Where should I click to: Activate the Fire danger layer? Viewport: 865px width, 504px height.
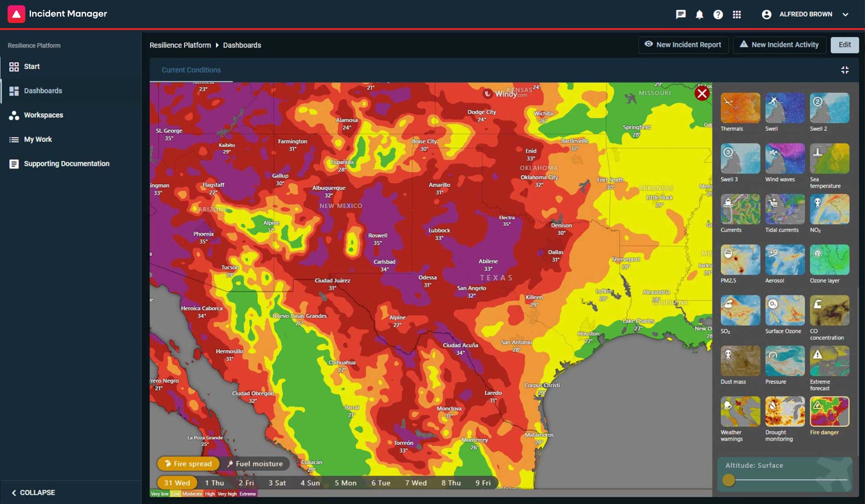(829, 412)
